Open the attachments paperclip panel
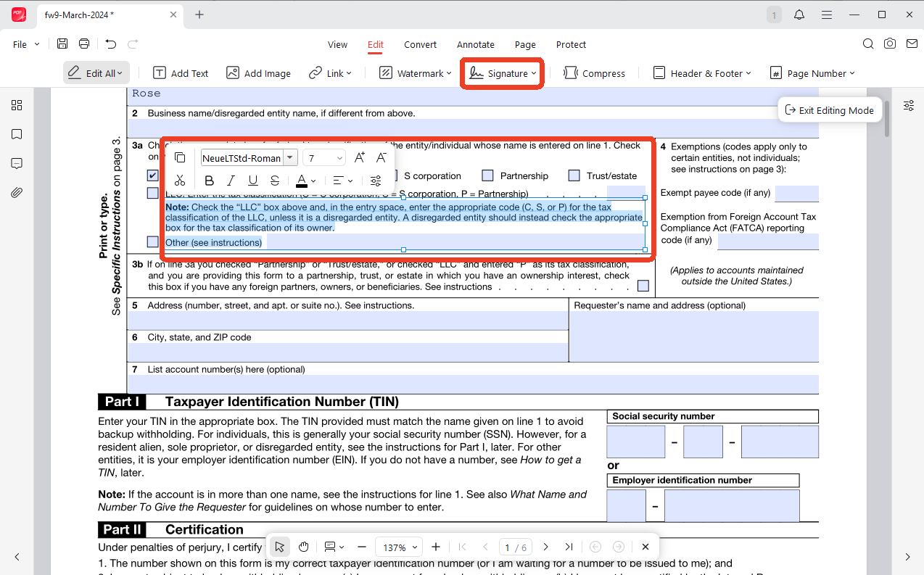Image resolution: width=924 pixels, height=575 pixels. 17,193
